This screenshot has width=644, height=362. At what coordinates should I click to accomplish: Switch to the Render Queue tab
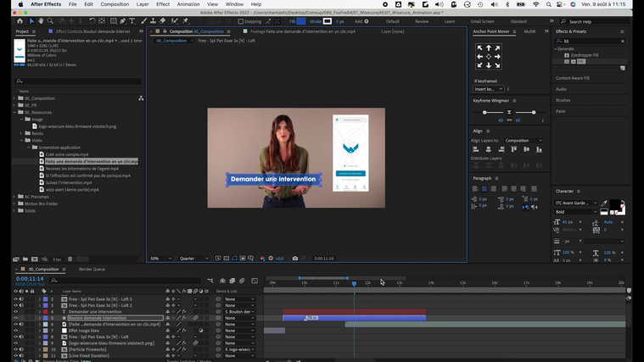click(x=92, y=269)
